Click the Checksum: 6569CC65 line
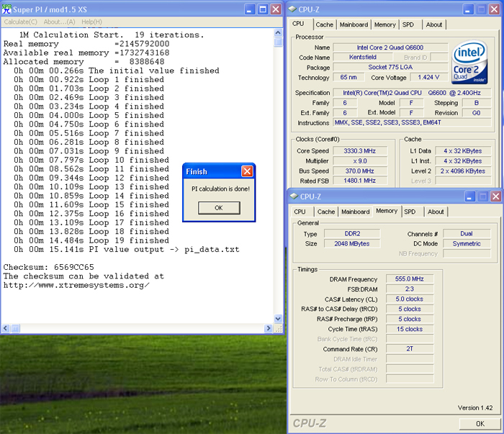The width and height of the screenshot is (504, 434). [x=48, y=267]
